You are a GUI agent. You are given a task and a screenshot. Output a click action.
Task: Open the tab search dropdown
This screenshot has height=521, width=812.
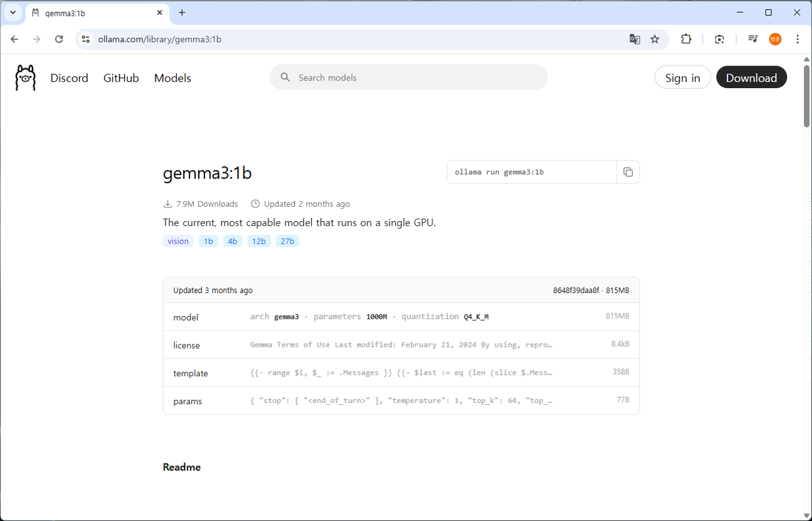pos(13,12)
